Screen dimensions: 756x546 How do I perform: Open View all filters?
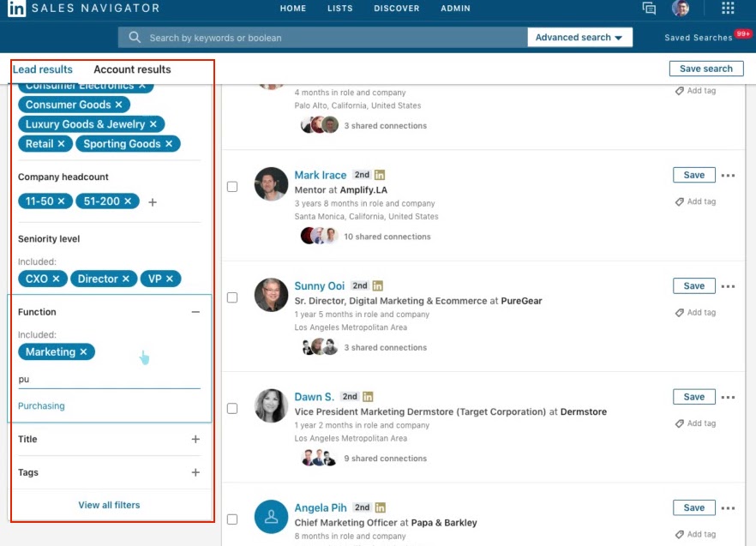[x=109, y=505]
